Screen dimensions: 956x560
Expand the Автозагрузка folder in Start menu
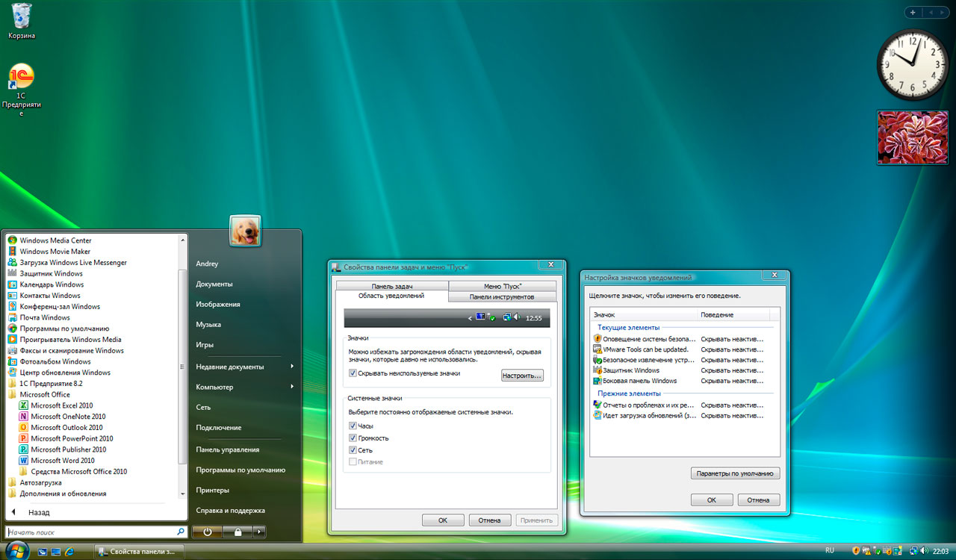click(x=40, y=482)
